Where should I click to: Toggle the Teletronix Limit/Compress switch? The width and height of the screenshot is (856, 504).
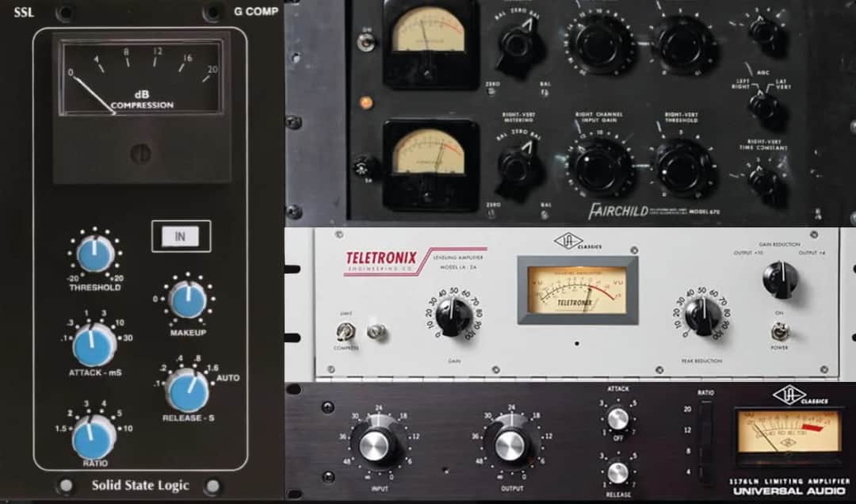point(346,331)
